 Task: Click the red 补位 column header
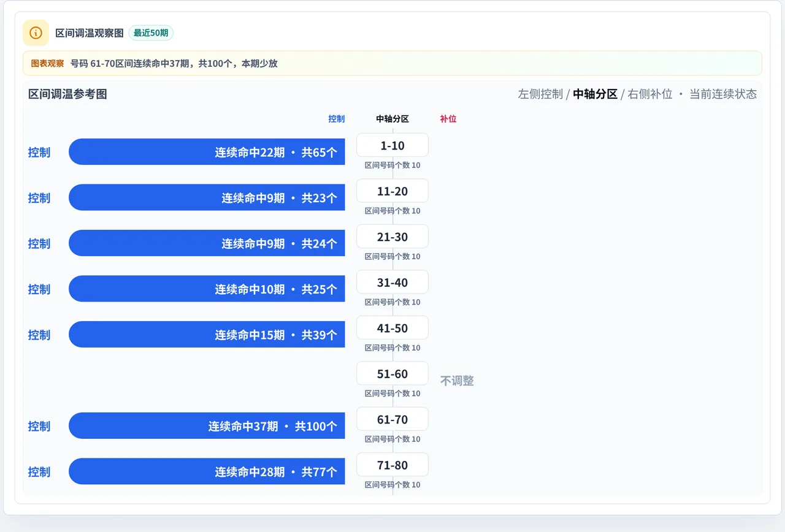[x=448, y=119]
